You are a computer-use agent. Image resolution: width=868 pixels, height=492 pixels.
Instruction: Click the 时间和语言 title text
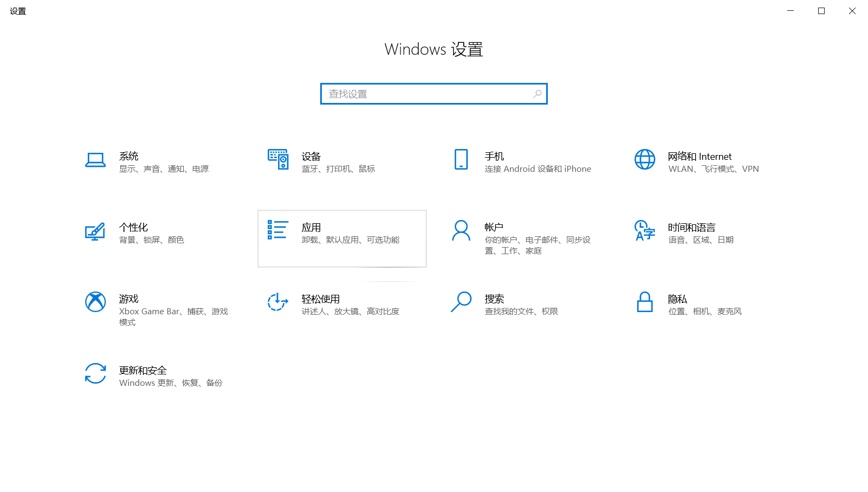click(692, 227)
